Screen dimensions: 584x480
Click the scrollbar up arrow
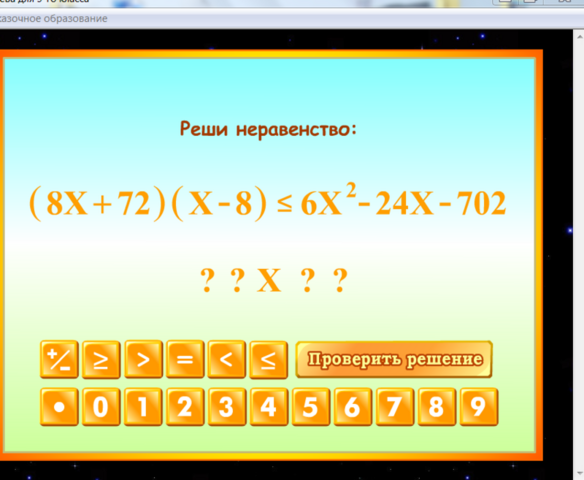(x=580, y=37)
